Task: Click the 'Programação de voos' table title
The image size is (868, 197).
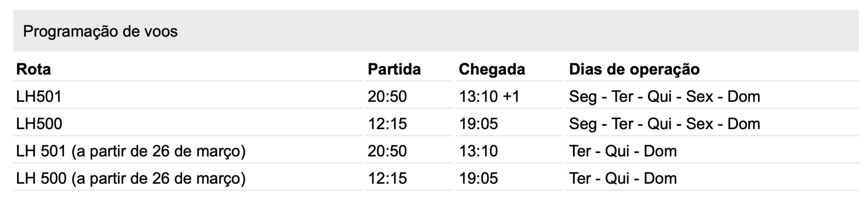Action: pyautogui.click(x=100, y=31)
